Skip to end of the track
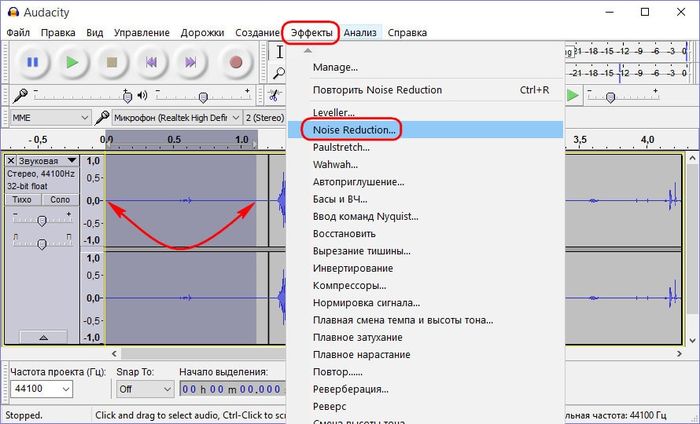Viewport: 700px width, 424px height. (x=191, y=62)
